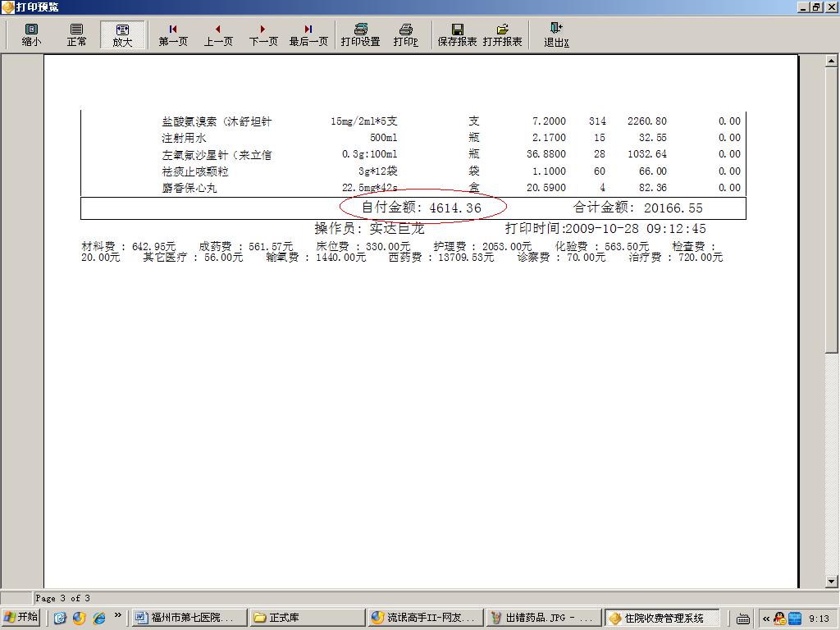The width and height of the screenshot is (840, 630).
Task: Click the 麝香保心丸 row name
Action: tap(189, 188)
